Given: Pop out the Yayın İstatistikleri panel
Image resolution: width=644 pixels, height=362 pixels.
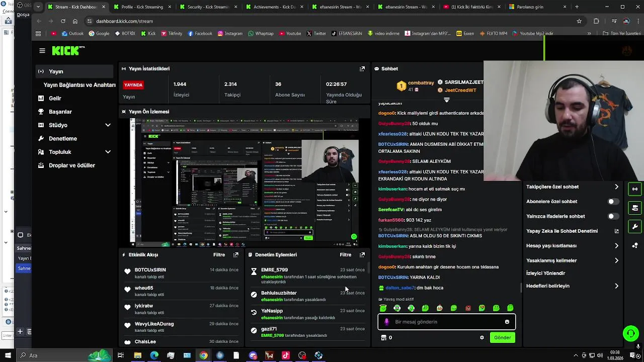Looking at the screenshot, I should (x=362, y=69).
